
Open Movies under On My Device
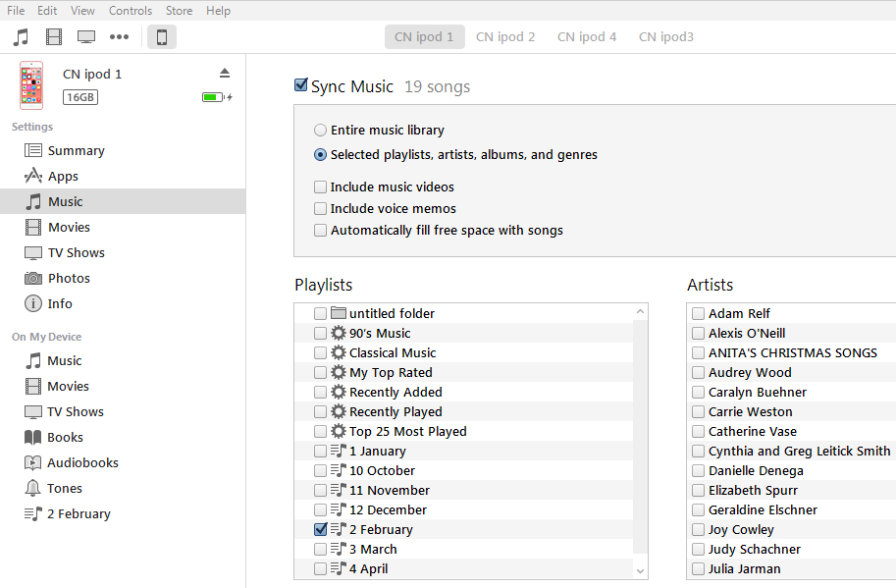click(x=123, y=387)
